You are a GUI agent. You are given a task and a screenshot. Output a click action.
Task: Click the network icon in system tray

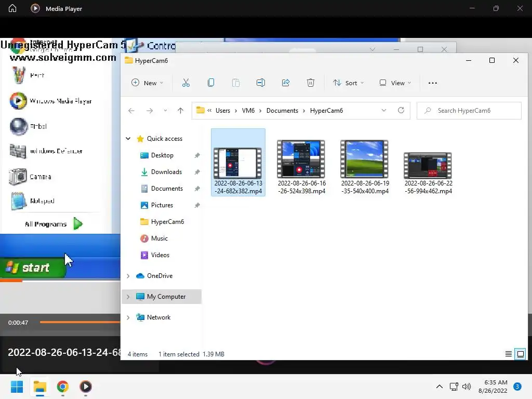(454, 387)
